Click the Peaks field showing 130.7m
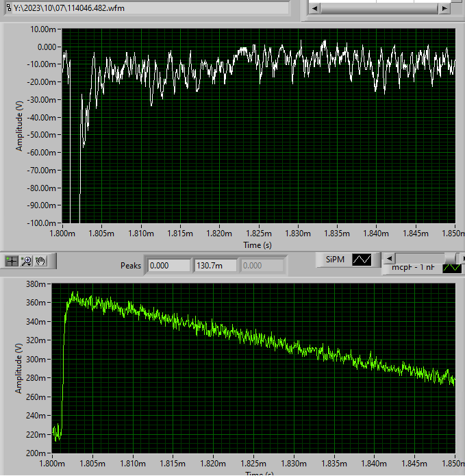Screen dimensions: 465x476 coord(216,266)
